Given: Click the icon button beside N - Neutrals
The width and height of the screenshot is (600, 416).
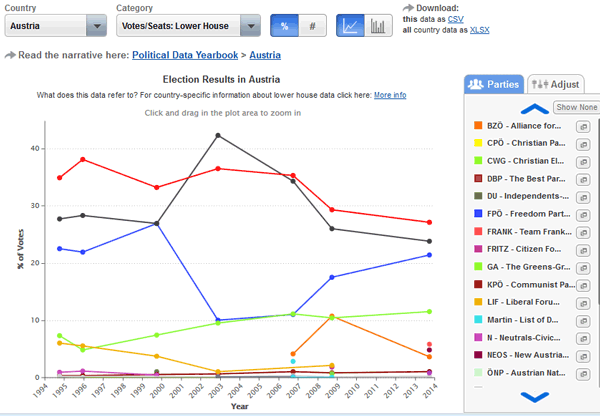Looking at the screenshot, I should point(583,339).
